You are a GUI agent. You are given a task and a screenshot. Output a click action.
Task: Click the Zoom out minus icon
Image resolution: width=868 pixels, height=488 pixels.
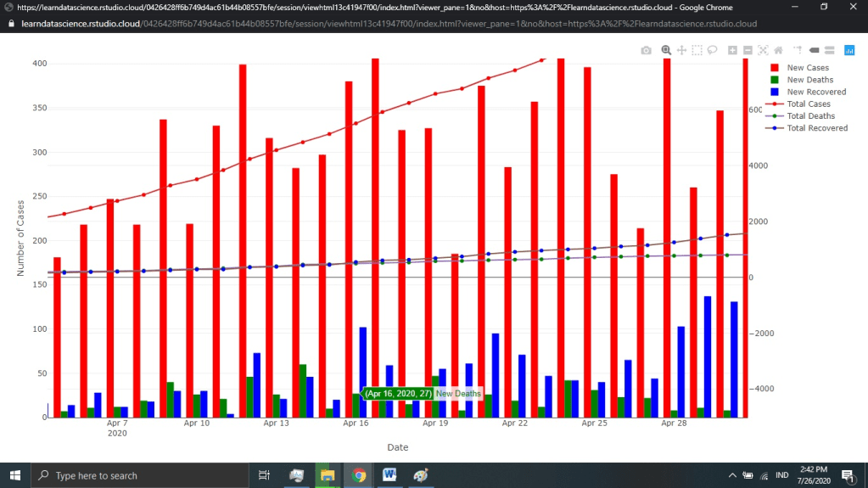[748, 50]
